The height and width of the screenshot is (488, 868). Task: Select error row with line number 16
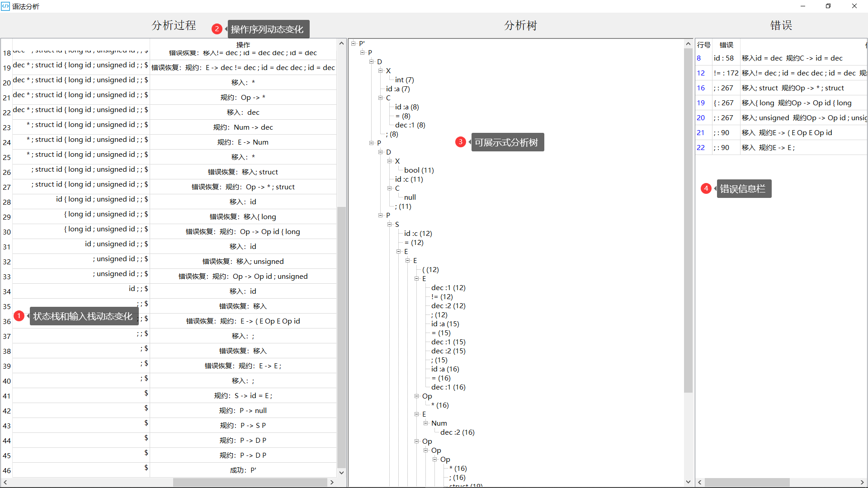click(x=781, y=88)
